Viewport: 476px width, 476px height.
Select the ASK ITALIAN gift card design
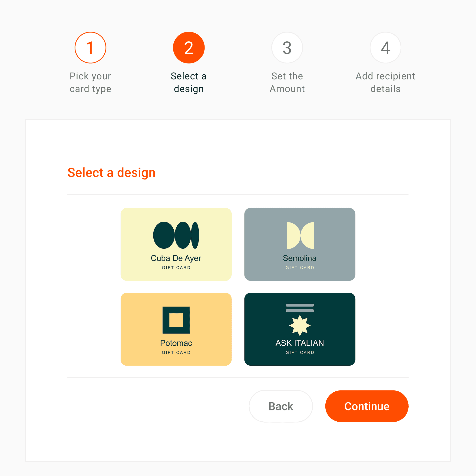[300, 329]
